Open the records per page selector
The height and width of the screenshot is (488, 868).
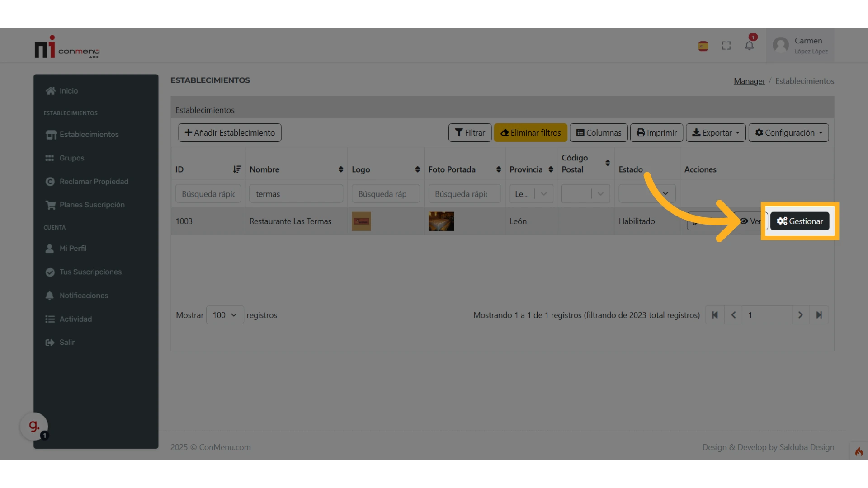225,315
